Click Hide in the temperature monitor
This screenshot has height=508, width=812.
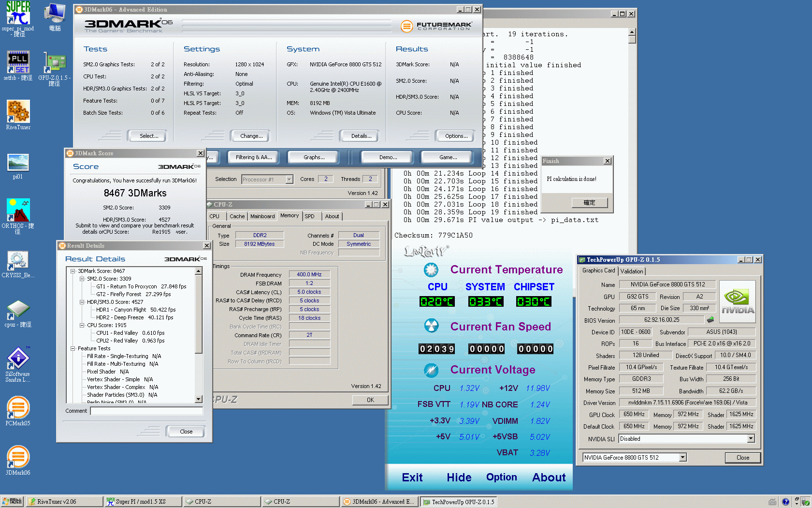pos(459,478)
